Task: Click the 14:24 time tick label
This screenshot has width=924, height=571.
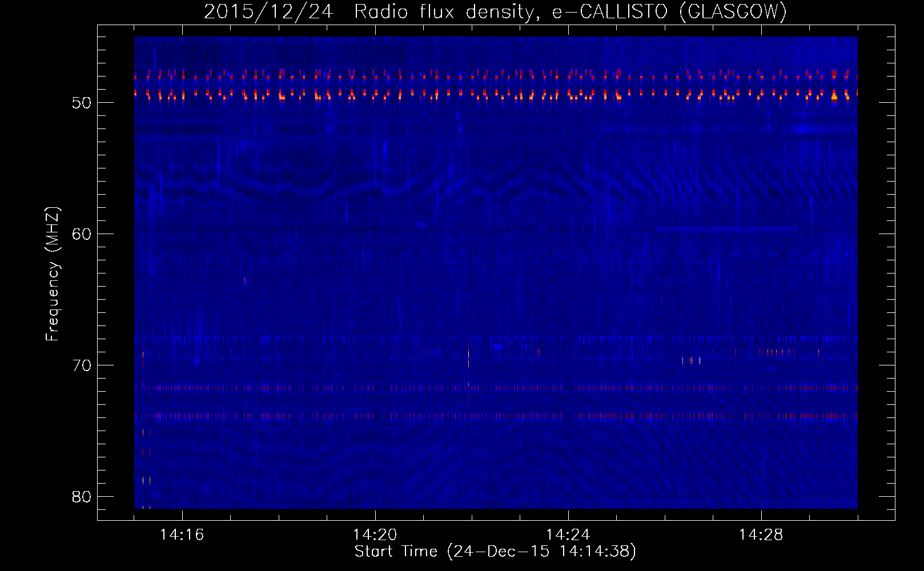Action: 568,534
